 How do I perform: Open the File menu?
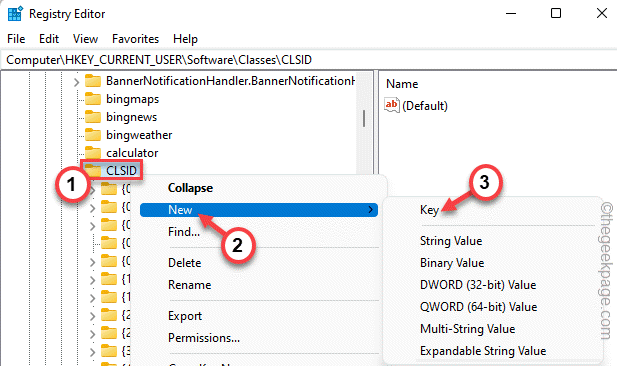coord(16,39)
